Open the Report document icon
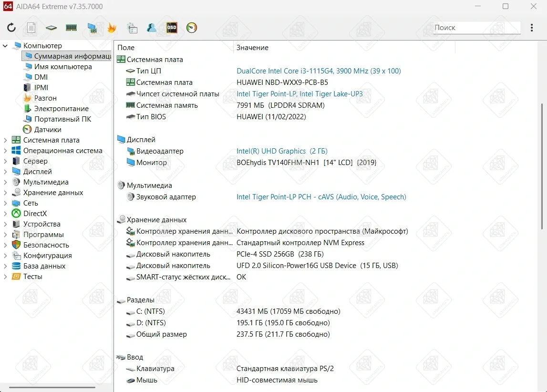547x392 pixels. pos(31,28)
